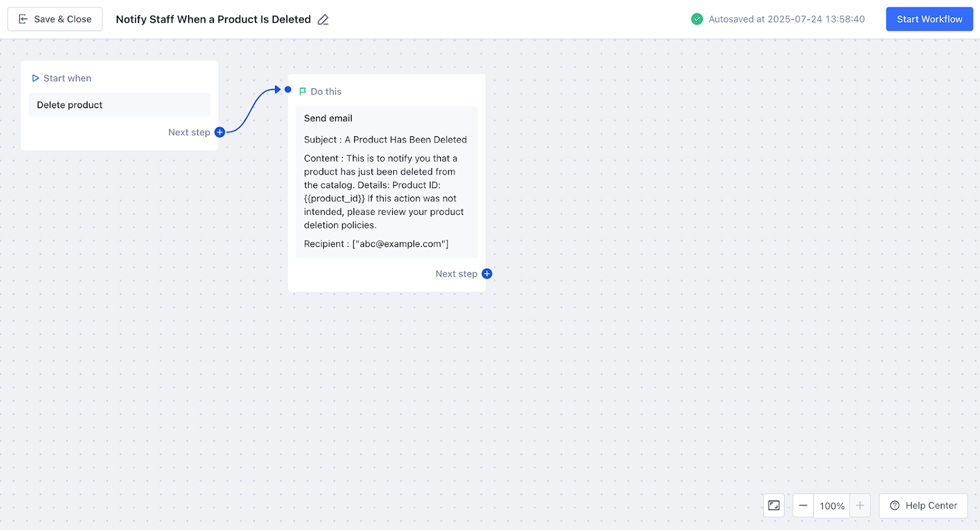The height and width of the screenshot is (530, 980).
Task: Click Save & Close button
Action: [55, 19]
